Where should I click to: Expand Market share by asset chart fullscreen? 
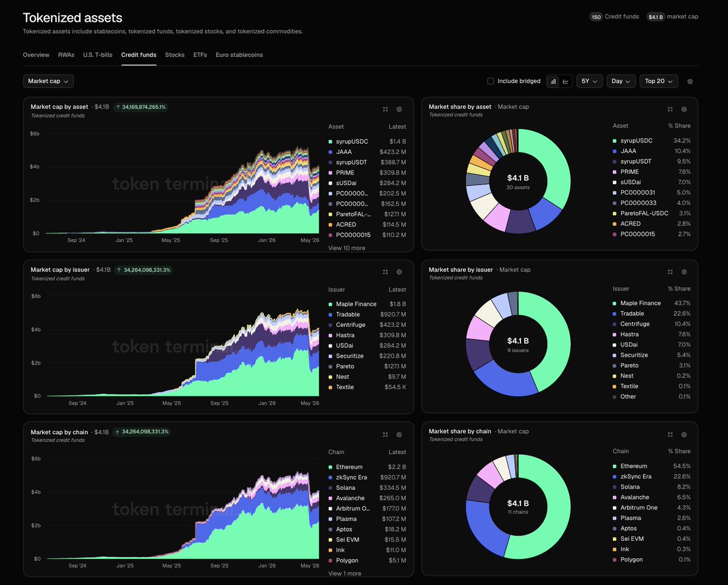click(670, 109)
